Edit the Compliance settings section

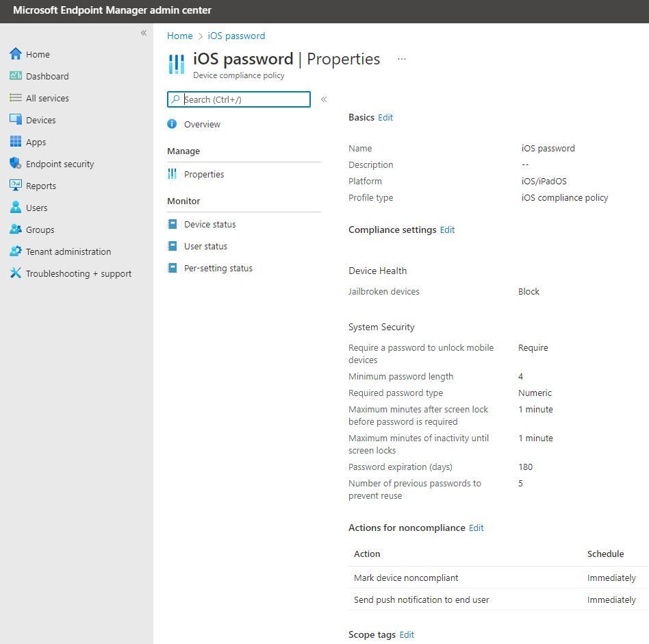click(447, 230)
